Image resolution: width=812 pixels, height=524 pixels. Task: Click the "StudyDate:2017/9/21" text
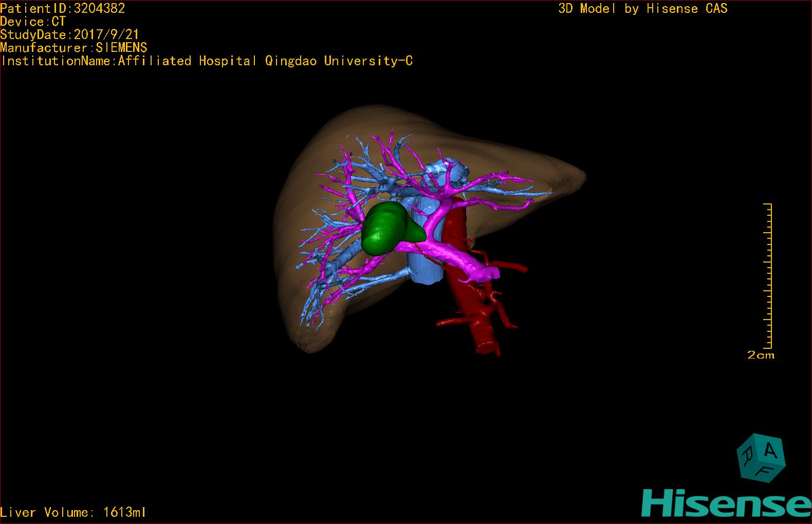[70, 35]
